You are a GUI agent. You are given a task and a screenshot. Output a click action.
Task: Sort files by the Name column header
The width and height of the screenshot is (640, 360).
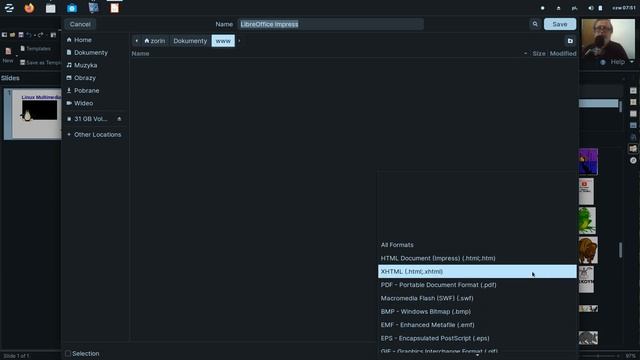[x=140, y=53]
